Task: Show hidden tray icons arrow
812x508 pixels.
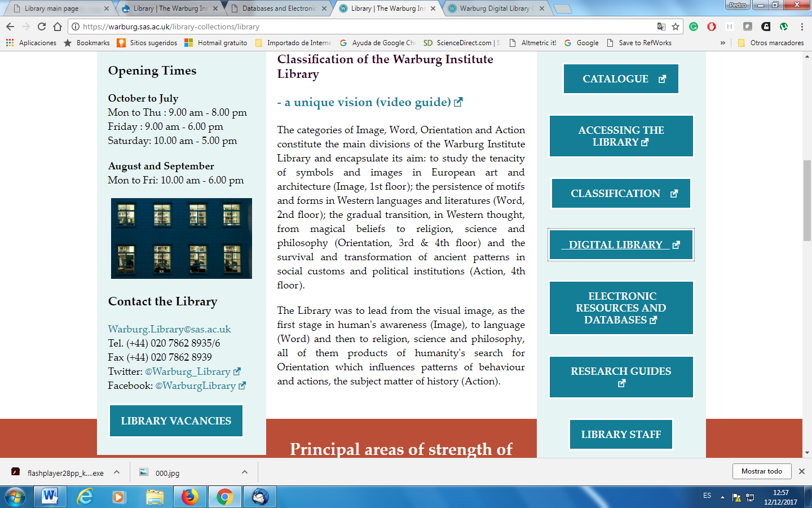Action: [x=722, y=497]
